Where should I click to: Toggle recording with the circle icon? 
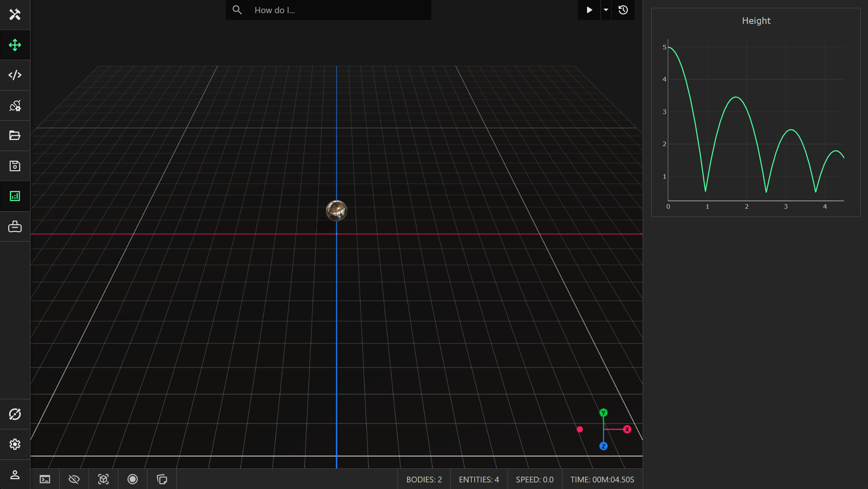[132, 479]
